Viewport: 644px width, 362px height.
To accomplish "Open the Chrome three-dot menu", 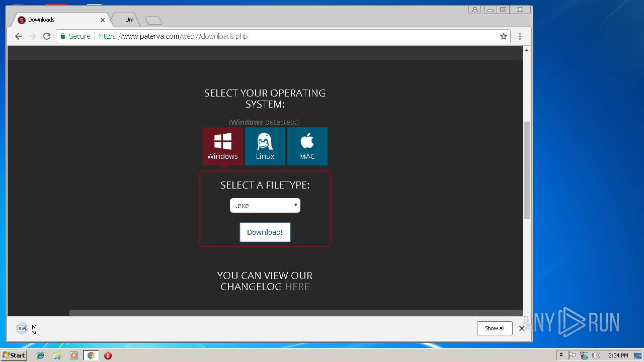I will point(520,36).
